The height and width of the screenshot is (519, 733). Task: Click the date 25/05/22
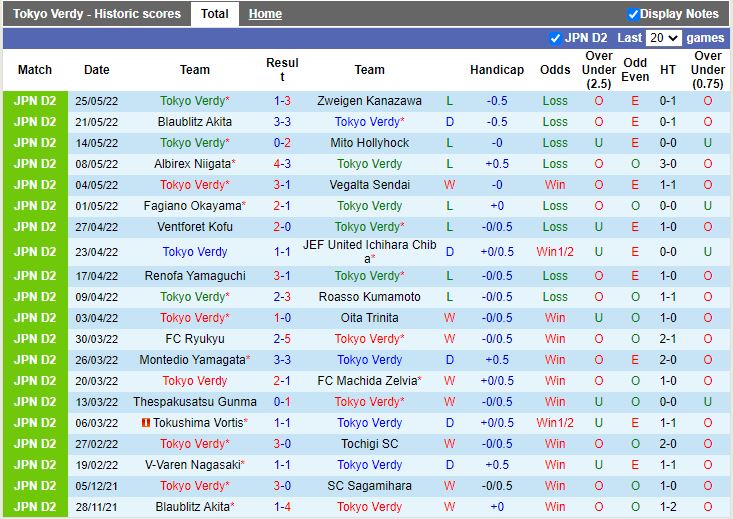point(97,101)
